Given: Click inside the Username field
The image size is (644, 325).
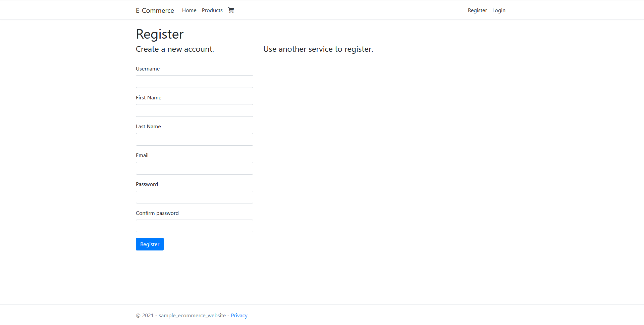Looking at the screenshot, I should pos(194,82).
